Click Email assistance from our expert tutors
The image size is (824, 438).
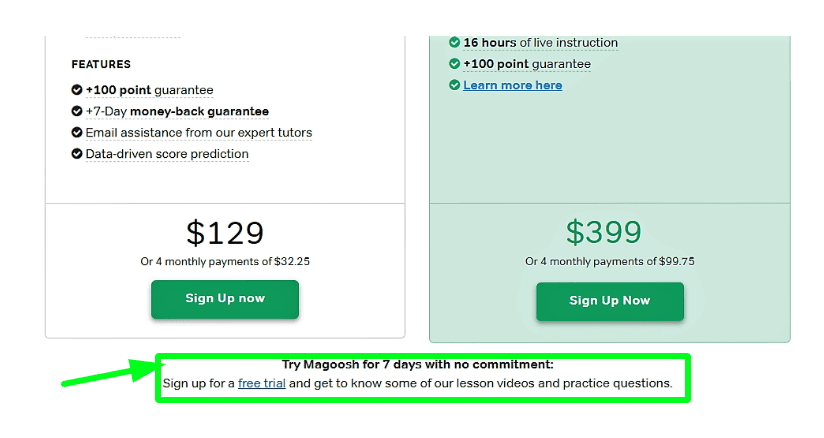[x=198, y=132]
